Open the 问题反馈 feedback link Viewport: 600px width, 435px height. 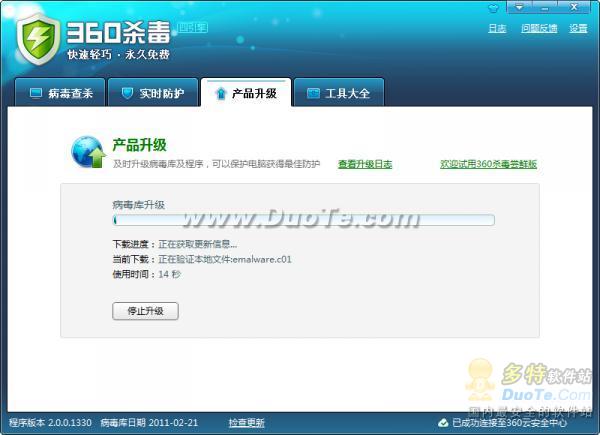click(x=539, y=28)
